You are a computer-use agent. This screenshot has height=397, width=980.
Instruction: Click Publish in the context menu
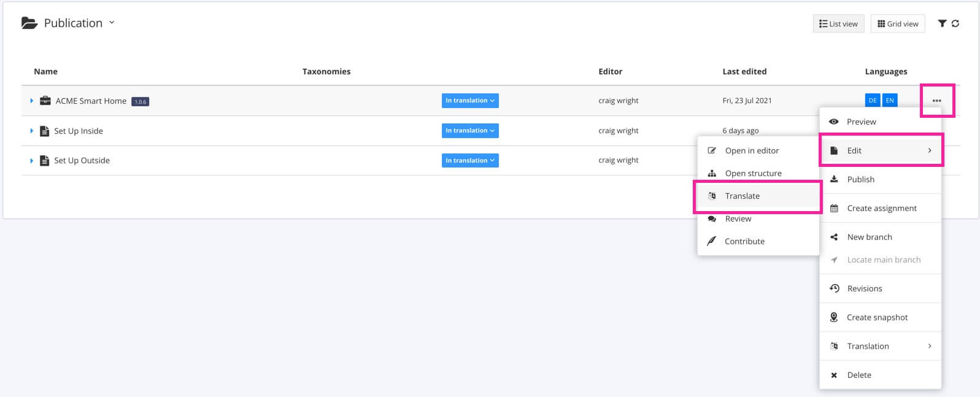[x=860, y=180]
